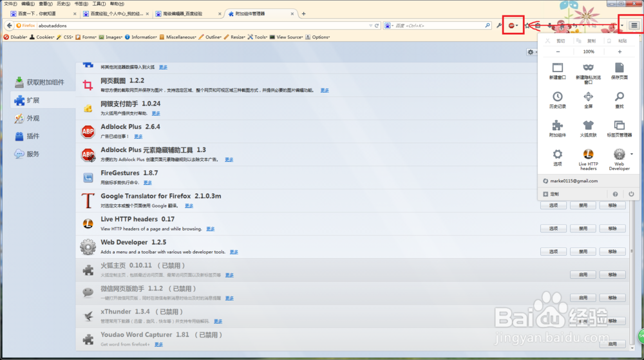The width and height of the screenshot is (644, 360).
Task: Expand arrow beside Web Developer in menu panel
Action: point(632,155)
